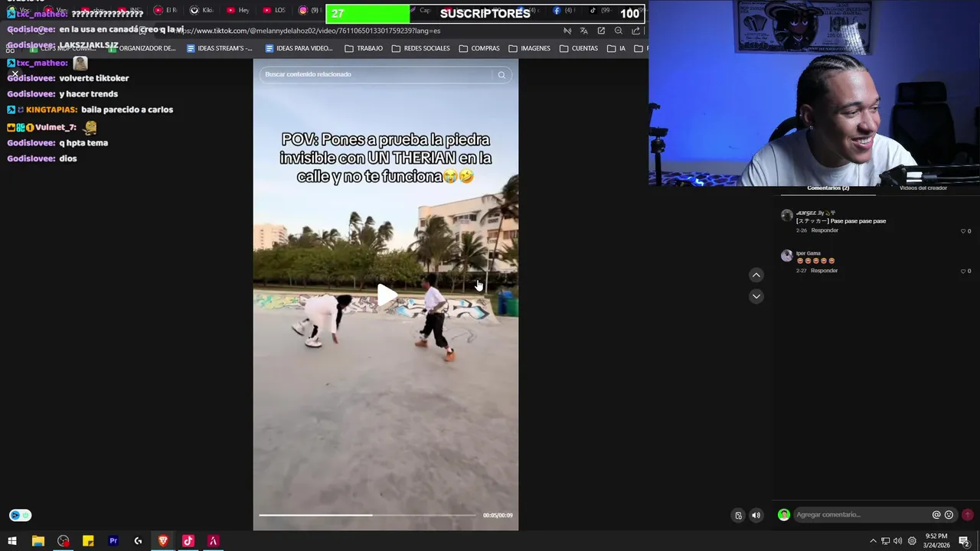Like Iper Gama's emoji comment
This screenshot has width=980, height=551.
[963, 271]
